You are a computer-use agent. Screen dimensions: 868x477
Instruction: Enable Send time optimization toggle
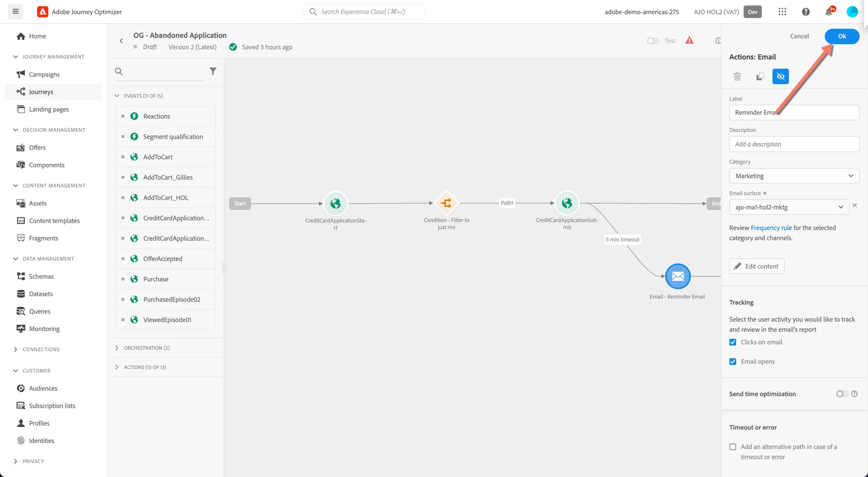click(842, 394)
